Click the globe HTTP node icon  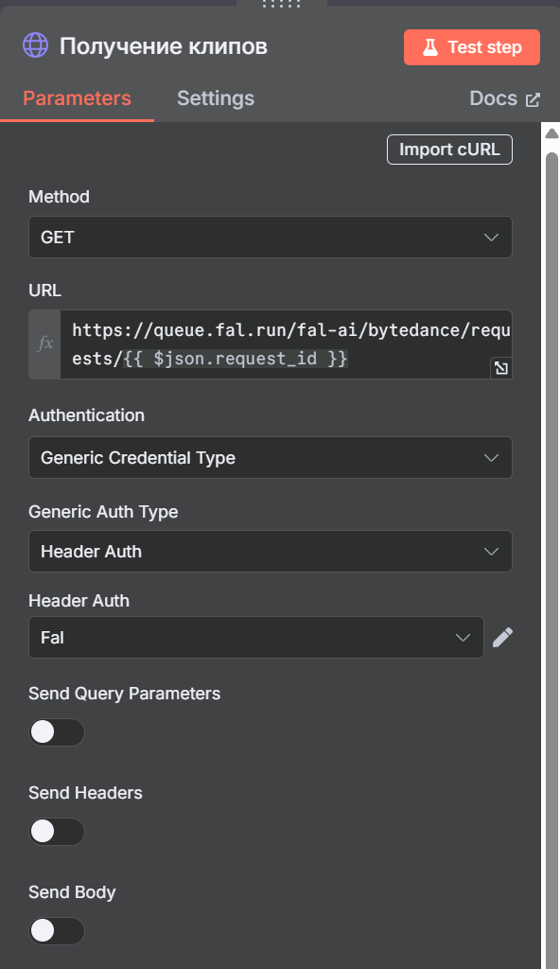[35, 45]
